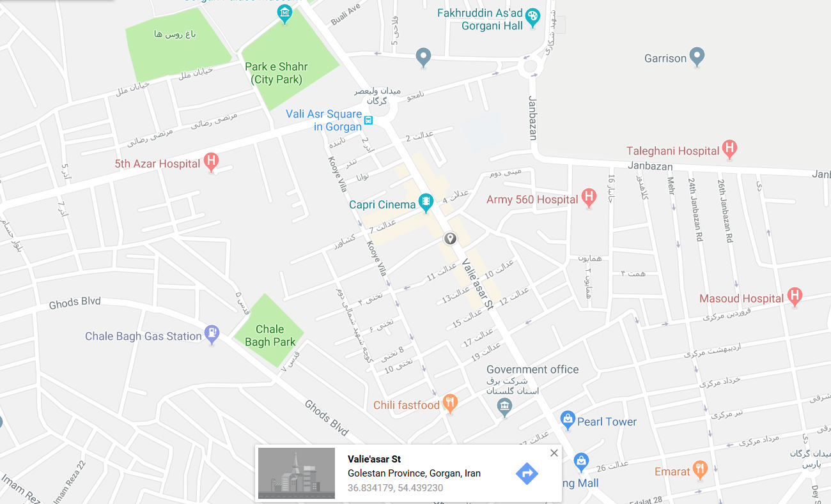Open the Chale Bagh Gas Station pin
Viewport: 831px width, 504px height.
click(x=212, y=334)
